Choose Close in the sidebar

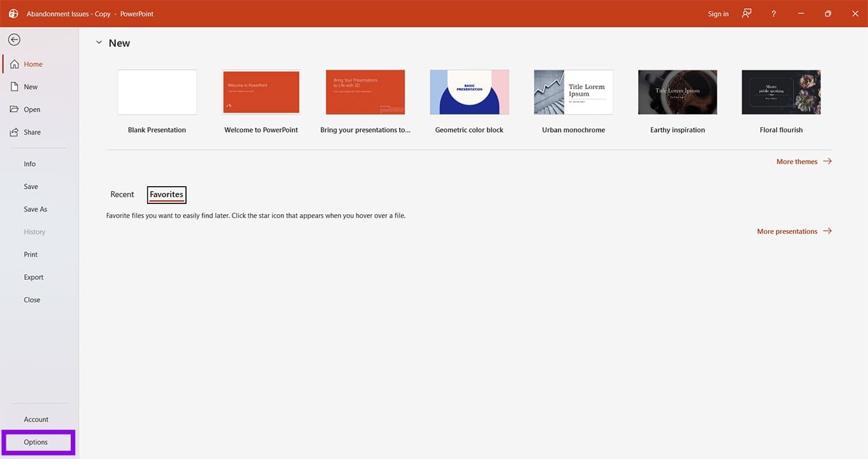[32, 300]
